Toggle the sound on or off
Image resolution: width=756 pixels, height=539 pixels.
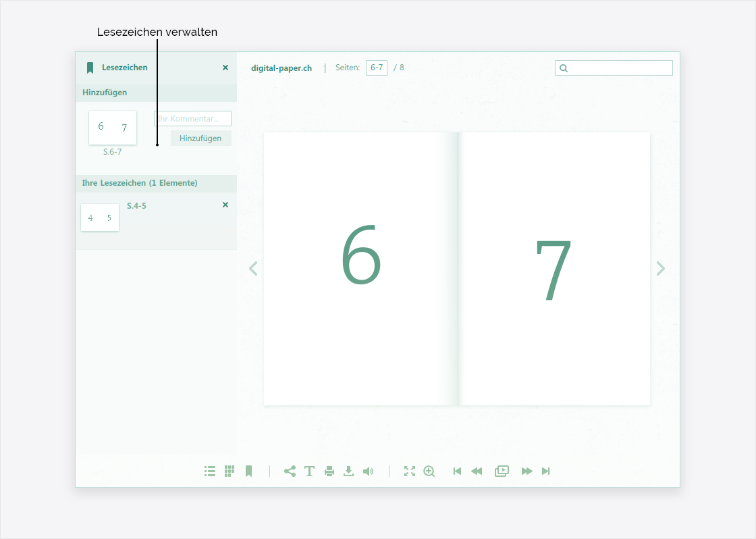coord(368,471)
